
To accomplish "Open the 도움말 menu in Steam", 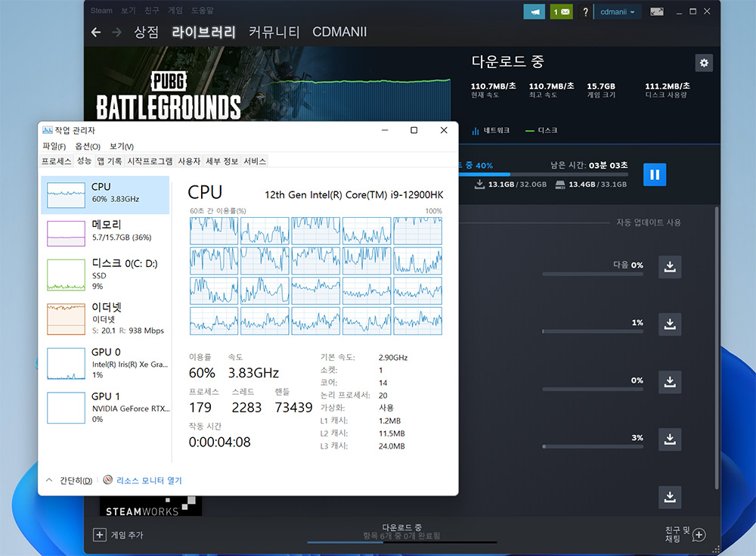I will [x=203, y=11].
